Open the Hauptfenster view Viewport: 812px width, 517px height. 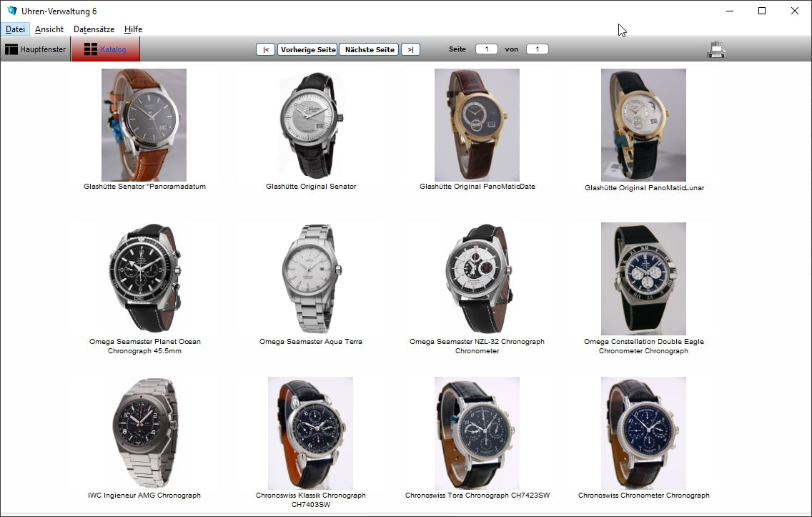(36, 49)
